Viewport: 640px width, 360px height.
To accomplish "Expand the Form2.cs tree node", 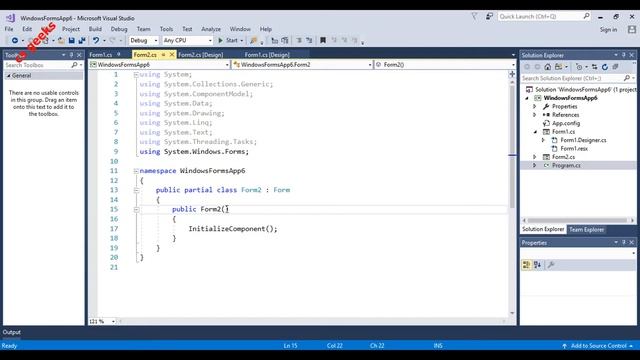I will (x=535, y=157).
